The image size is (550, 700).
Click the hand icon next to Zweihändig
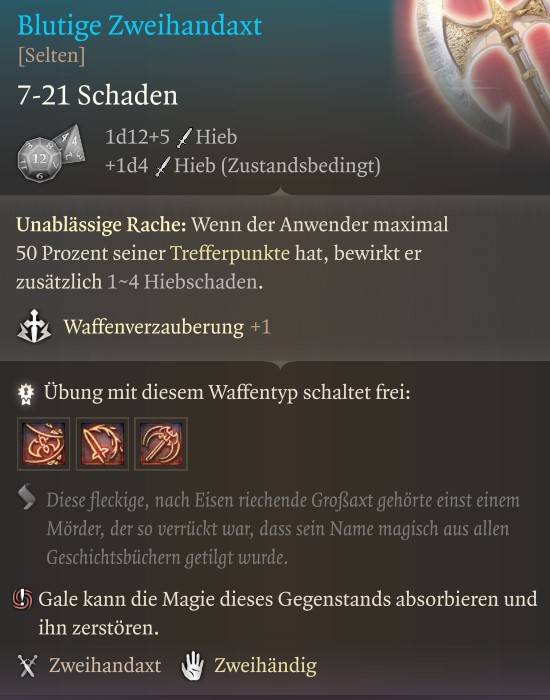pos(193,666)
